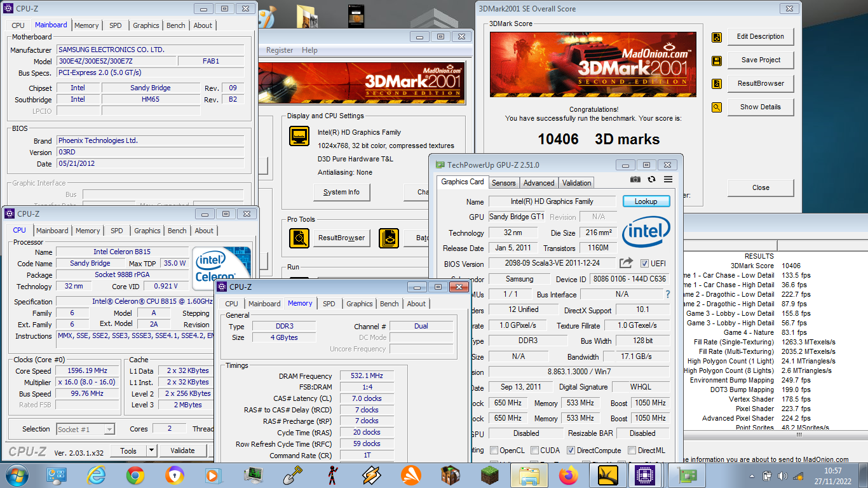
Task: Open the Register menu in 3DMark2001
Action: [280, 50]
